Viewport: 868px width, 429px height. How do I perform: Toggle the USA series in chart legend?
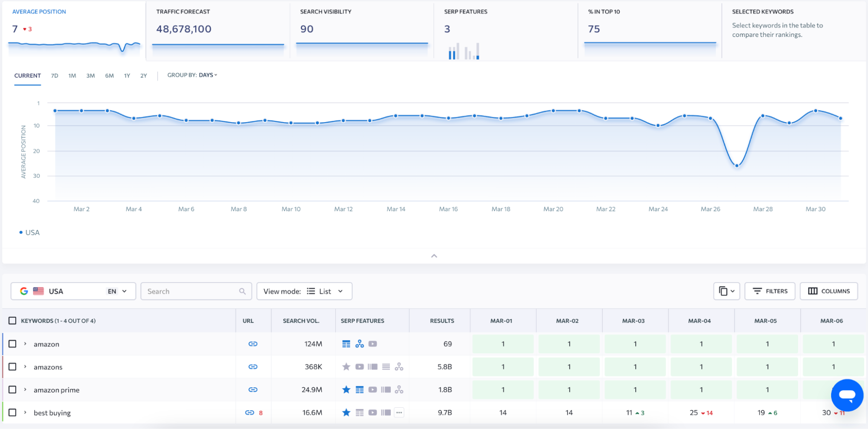pyautogui.click(x=30, y=233)
